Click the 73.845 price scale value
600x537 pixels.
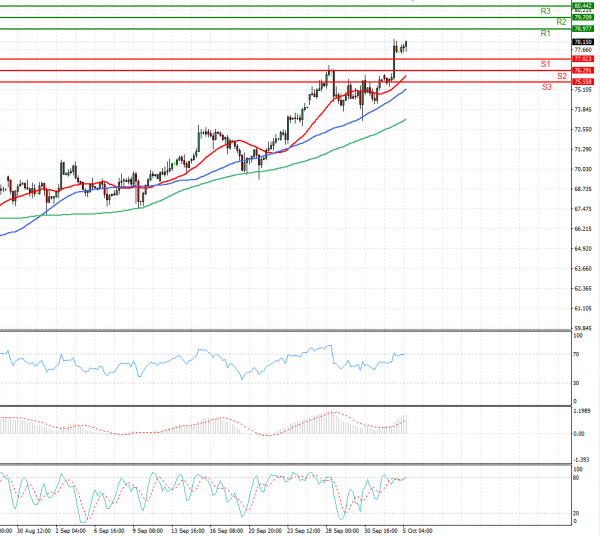click(x=583, y=110)
